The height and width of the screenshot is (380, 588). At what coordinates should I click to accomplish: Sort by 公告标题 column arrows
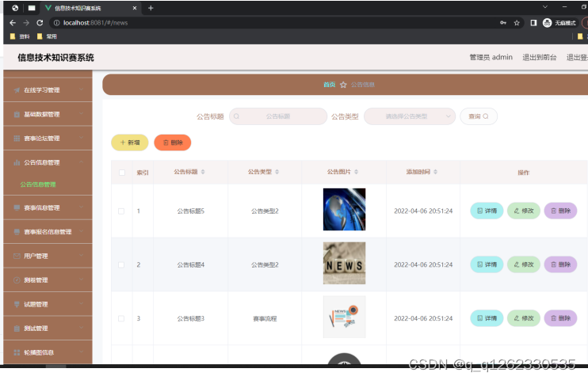tap(203, 172)
